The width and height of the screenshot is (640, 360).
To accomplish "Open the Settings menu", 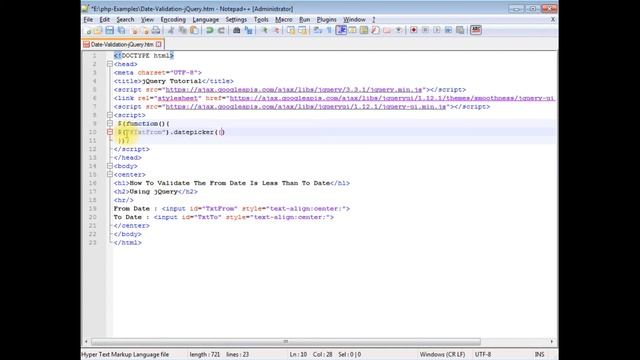I will [236, 20].
